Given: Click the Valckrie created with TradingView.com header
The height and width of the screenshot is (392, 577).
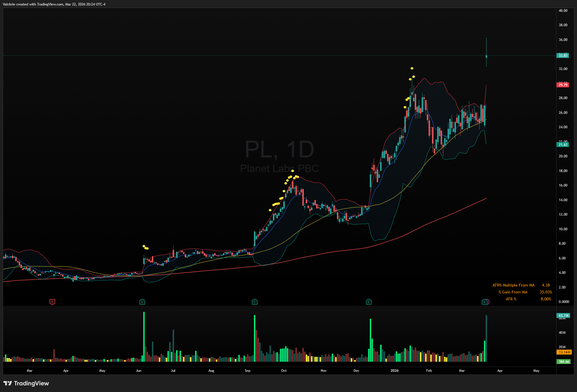Looking at the screenshot, I should click(54, 4).
